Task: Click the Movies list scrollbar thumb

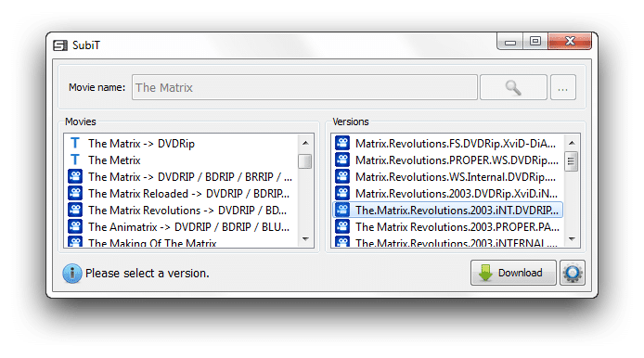Action: pos(305,161)
